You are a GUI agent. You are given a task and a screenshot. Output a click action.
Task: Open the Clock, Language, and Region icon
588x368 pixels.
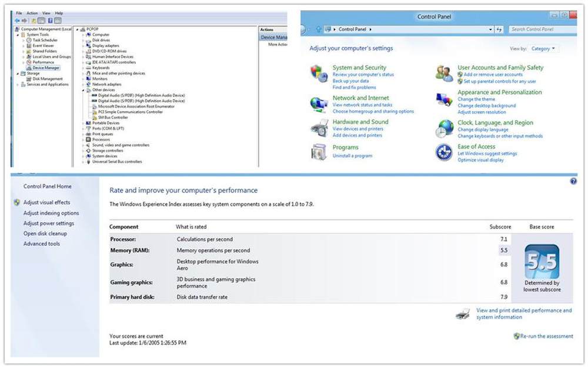444,128
